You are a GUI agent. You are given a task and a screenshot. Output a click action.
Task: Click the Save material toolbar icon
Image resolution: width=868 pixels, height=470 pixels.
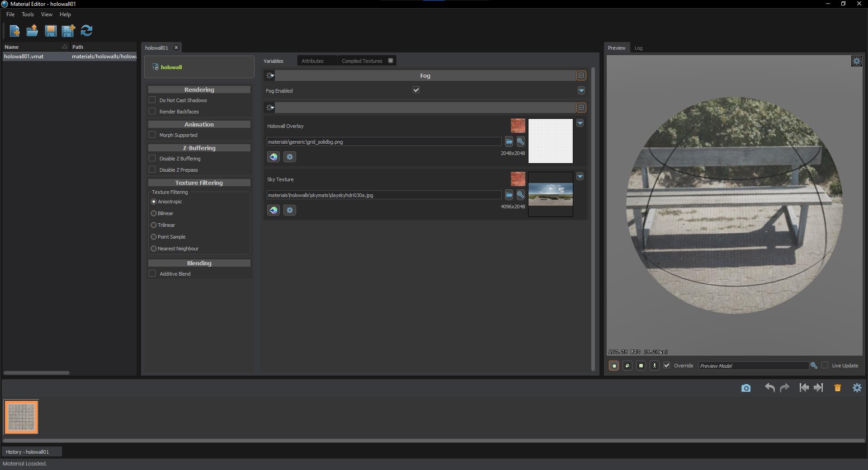[50, 31]
